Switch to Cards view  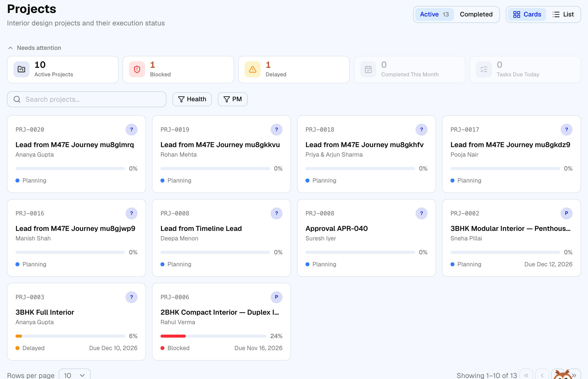(527, 14)
